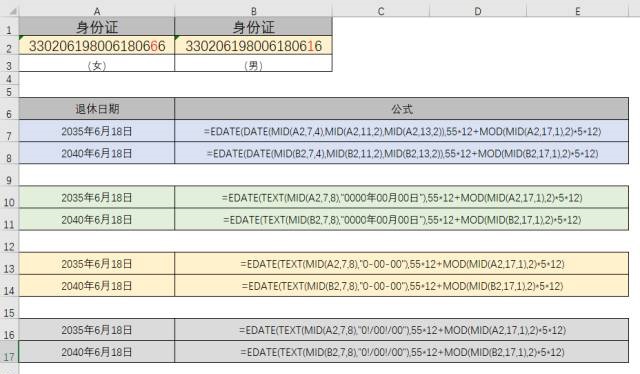The image size is (640, 374).
Task: Select column B header
Action: (x=253, y=11)
